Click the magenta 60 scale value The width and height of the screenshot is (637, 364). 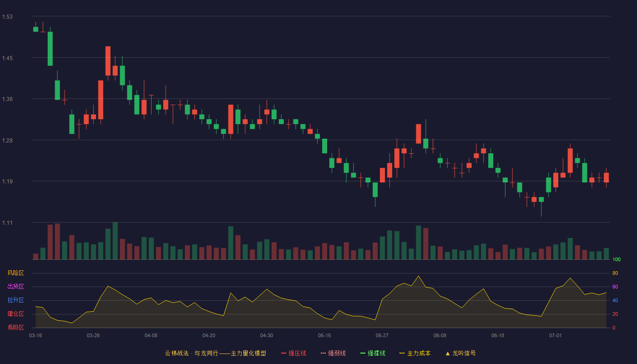tap(615, 287)
